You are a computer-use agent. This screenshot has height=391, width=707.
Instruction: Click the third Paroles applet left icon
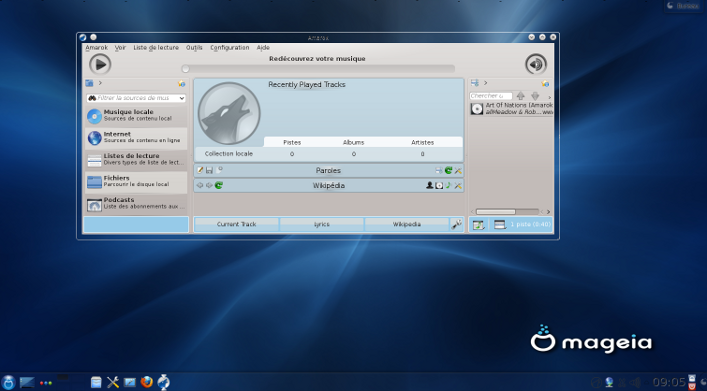(x=219, y=170)
